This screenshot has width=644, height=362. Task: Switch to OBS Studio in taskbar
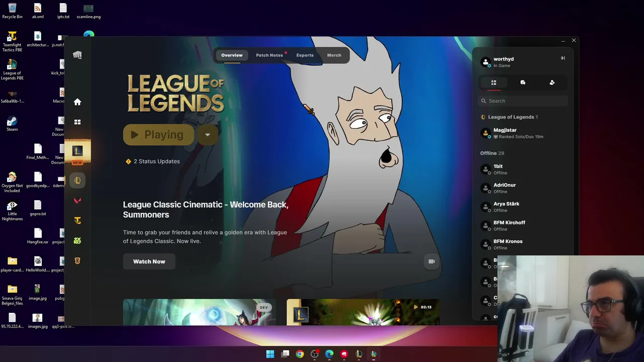click(x=314, y=354)
